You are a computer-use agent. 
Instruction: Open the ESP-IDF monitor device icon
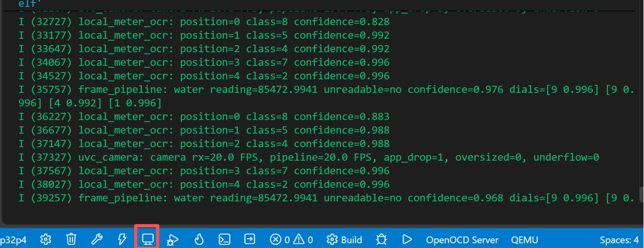pos(147,239)
